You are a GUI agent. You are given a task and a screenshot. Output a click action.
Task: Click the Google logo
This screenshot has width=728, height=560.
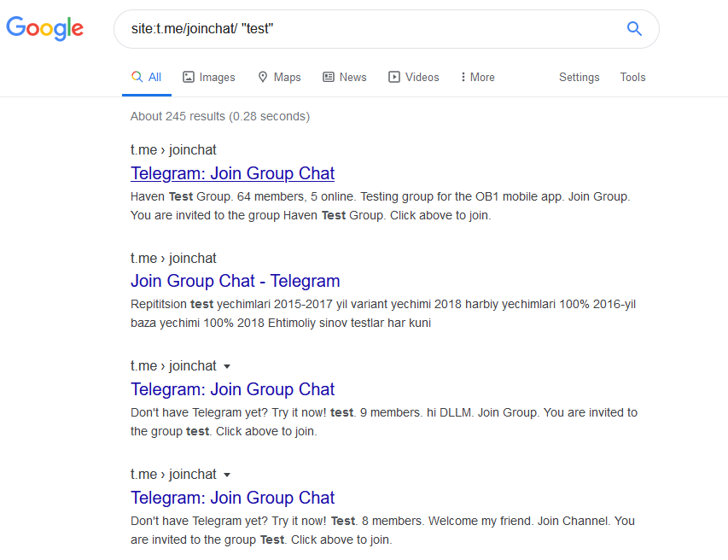(x=44, y=28)
